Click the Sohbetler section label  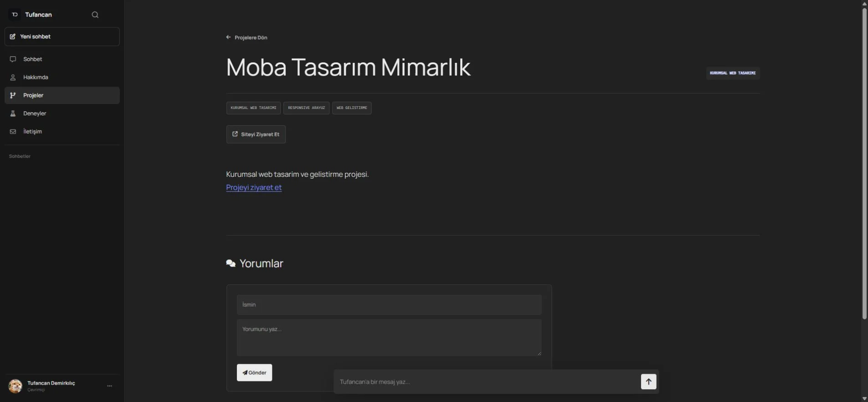pos(20,156)
